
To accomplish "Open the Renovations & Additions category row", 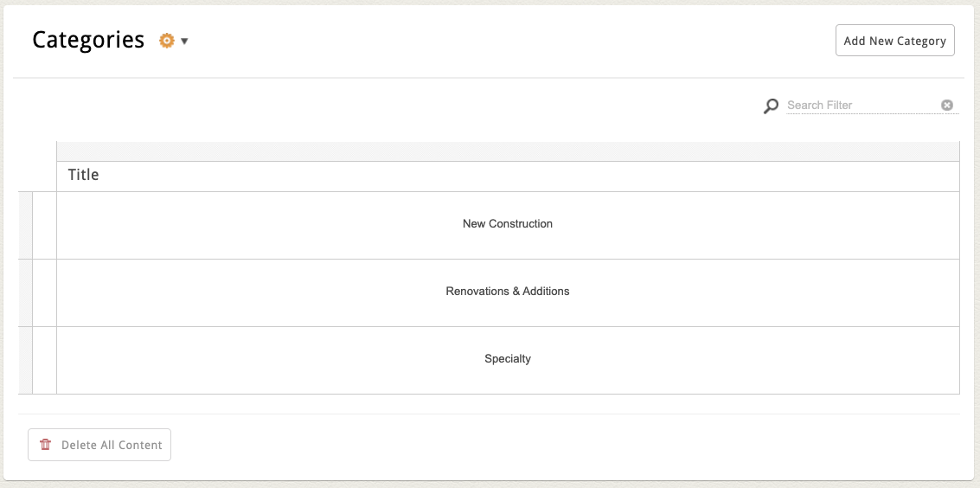I will 508,292.
